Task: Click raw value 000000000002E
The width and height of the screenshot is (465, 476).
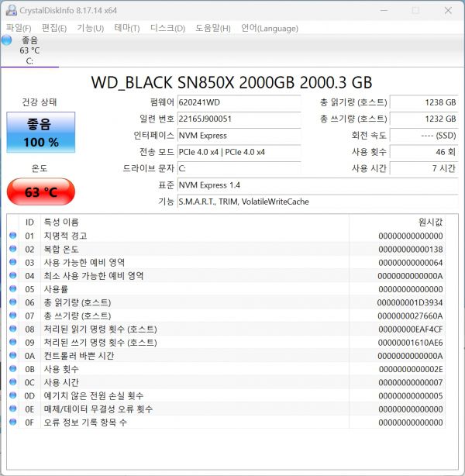Action: (411, 369)
